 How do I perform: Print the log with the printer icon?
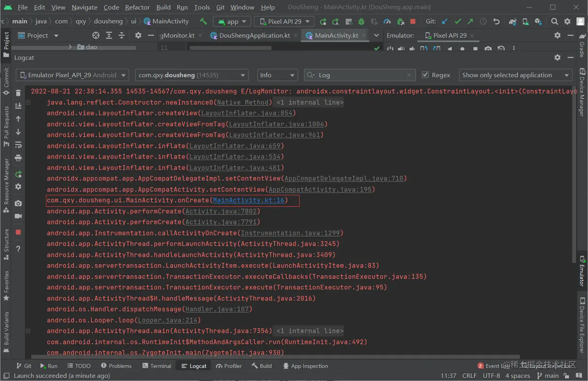[18, 158]
